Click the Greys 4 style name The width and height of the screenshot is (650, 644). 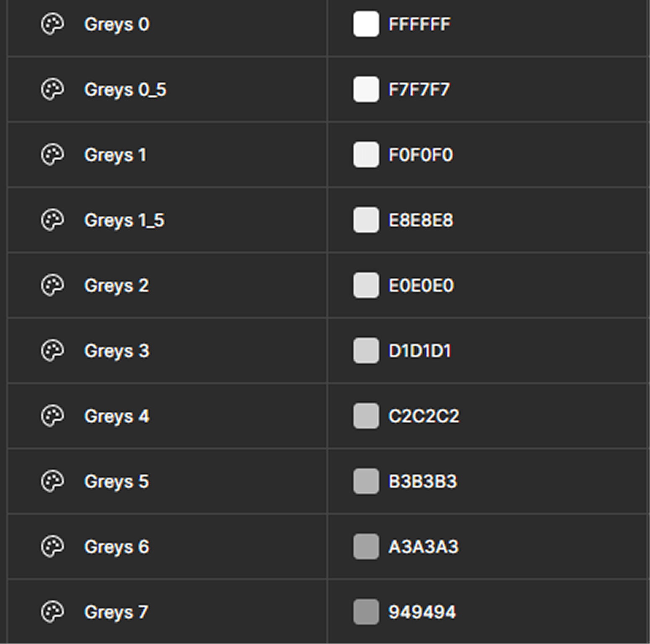(x=117, y=416)
